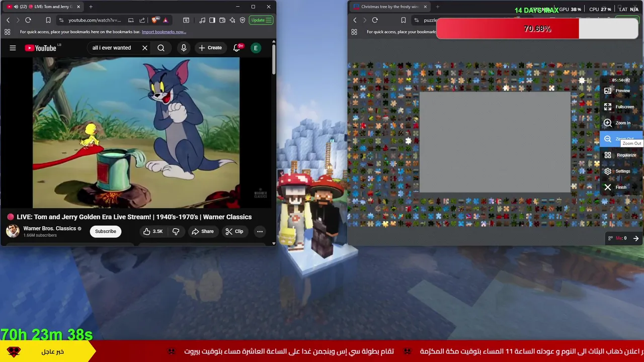Open the Warner Bros. Classics channel avatar
644x362 pixels.
pos(13,231)
